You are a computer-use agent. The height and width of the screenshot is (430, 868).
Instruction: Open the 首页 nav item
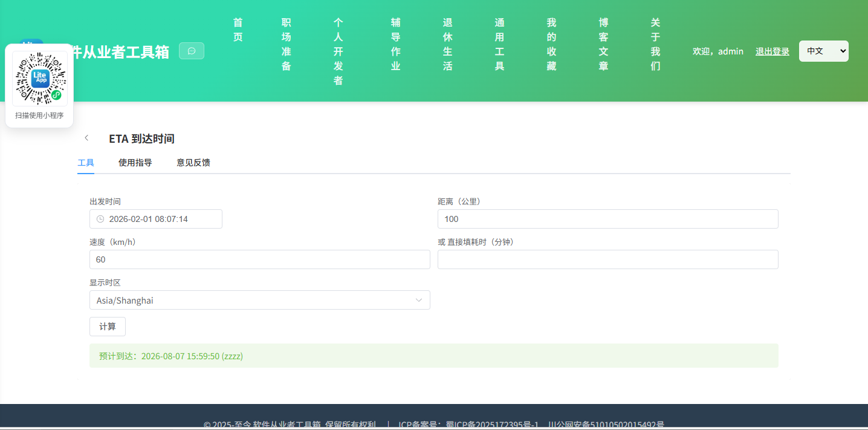[238, 30]
